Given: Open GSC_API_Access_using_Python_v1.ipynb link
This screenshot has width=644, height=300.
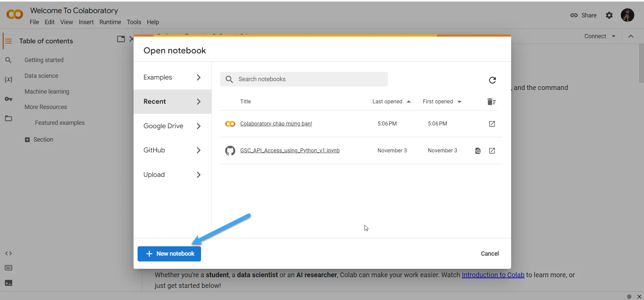Looking at the screenshot, I should 290,151.
